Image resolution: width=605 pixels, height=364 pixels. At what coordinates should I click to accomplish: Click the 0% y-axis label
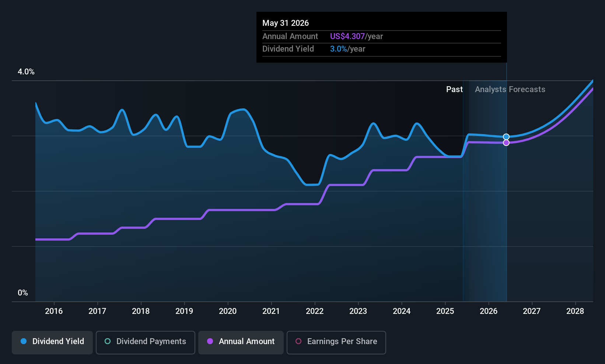click(x=23, y=293)
